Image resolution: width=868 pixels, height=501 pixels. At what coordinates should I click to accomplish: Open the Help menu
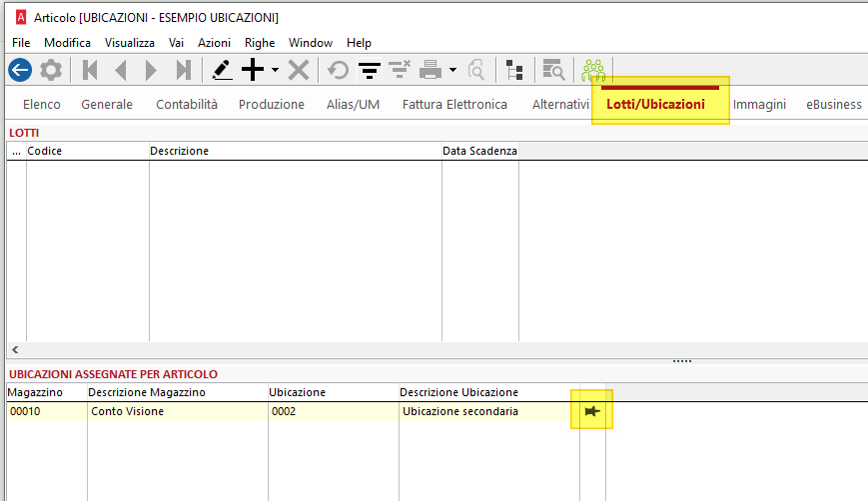click(x=359, y=43)
